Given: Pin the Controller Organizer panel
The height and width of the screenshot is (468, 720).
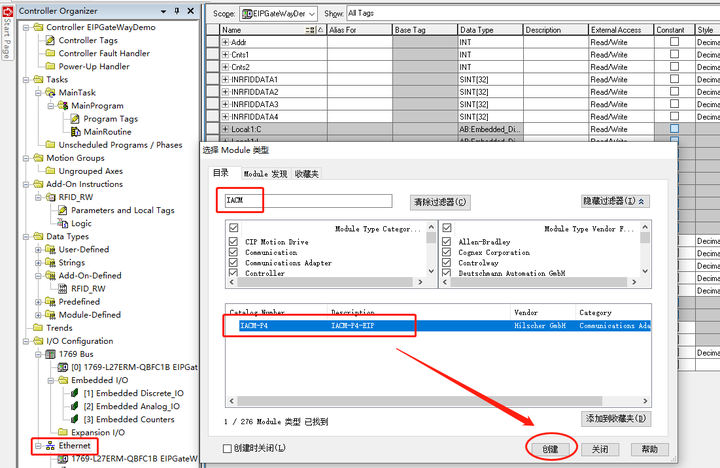Looking at the screenshot, I should 177,11.
